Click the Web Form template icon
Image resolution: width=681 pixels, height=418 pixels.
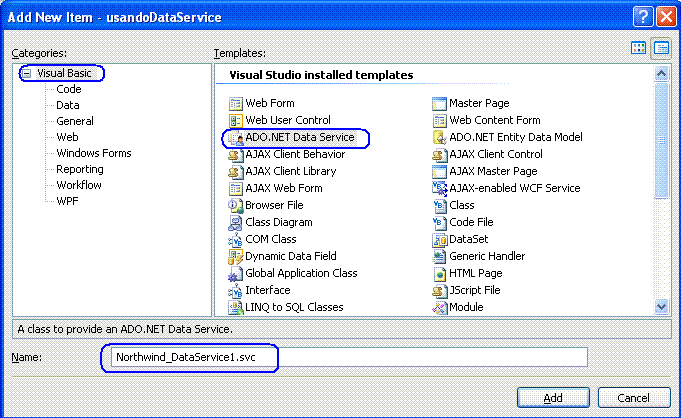coord(235,103)
